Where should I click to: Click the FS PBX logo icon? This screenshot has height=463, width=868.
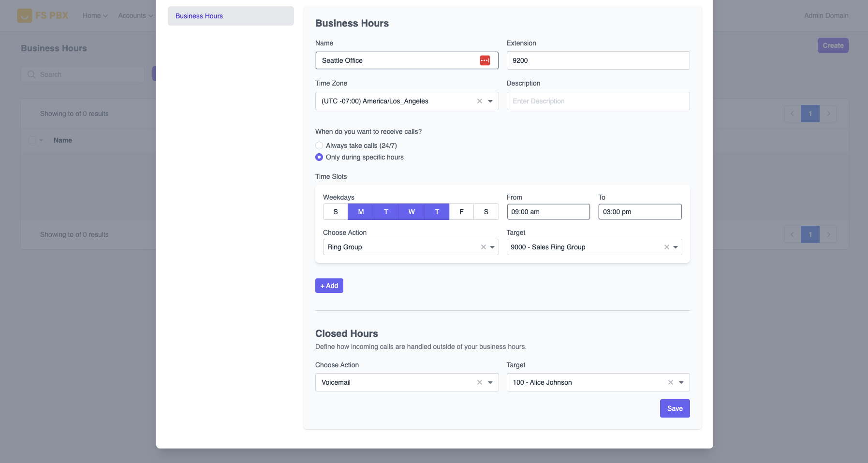coord(25,15)
